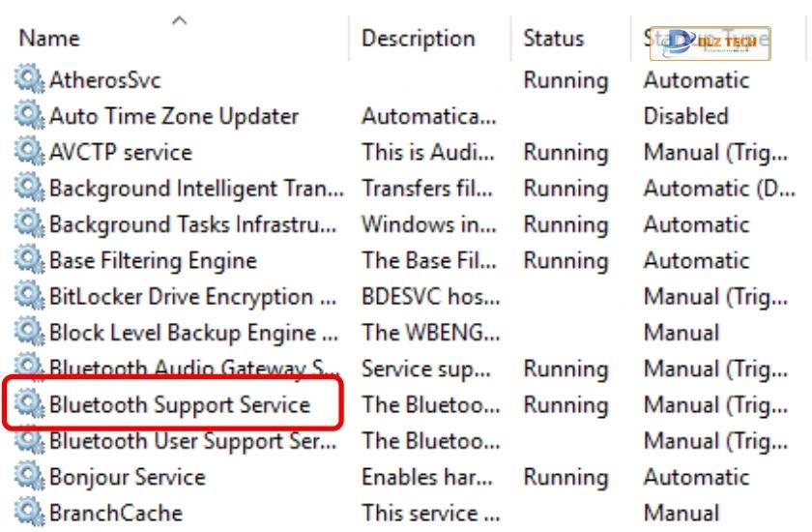Select the Bluetooth Support Service entry

(180, 404)
